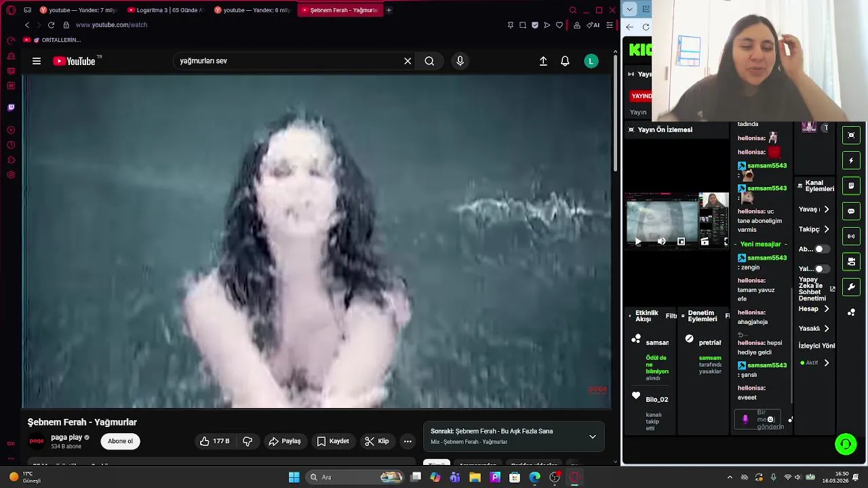
Task: Expand the 'Hesap' option
Action: (x=826, y=309)
